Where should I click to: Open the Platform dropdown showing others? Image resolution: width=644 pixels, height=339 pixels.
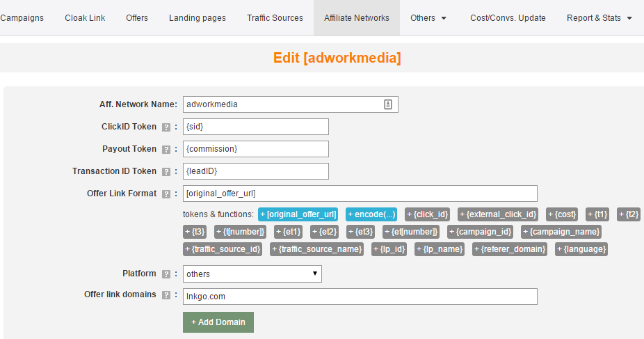click(x=252, y=274)
